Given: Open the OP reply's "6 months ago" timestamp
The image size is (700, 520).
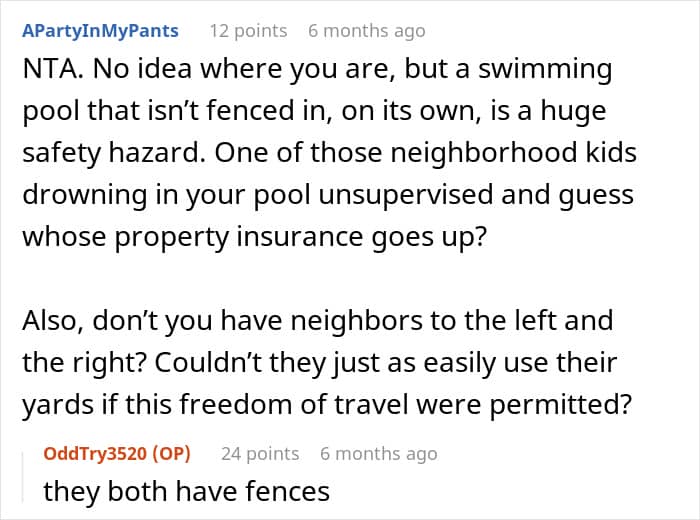Looking at the screenshot, I should point(379,453).
